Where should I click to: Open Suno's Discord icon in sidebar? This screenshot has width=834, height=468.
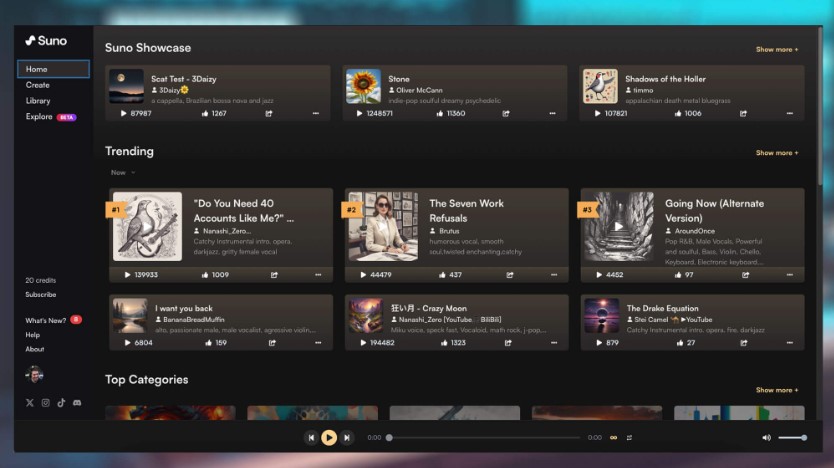[77, 403]
